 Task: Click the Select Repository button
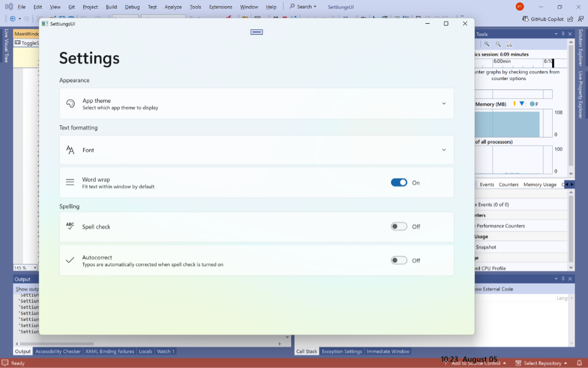(542, 363)
